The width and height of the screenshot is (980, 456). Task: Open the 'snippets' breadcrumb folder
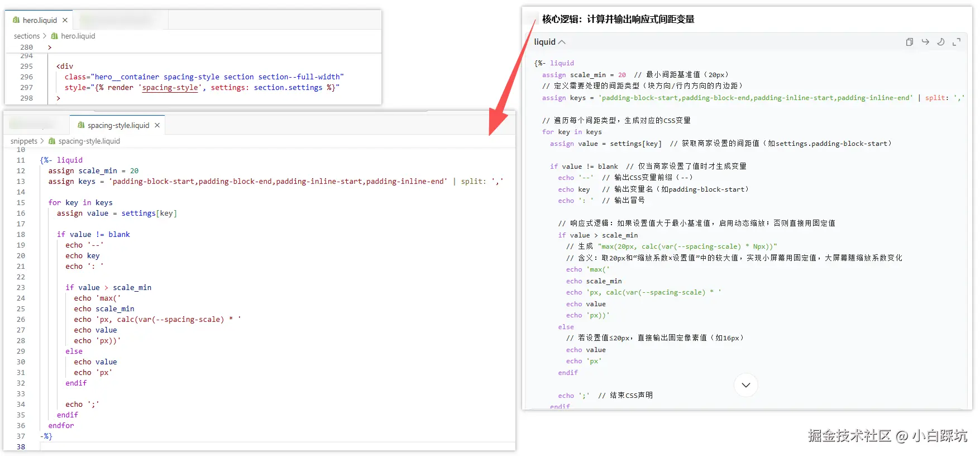(24, 141)
